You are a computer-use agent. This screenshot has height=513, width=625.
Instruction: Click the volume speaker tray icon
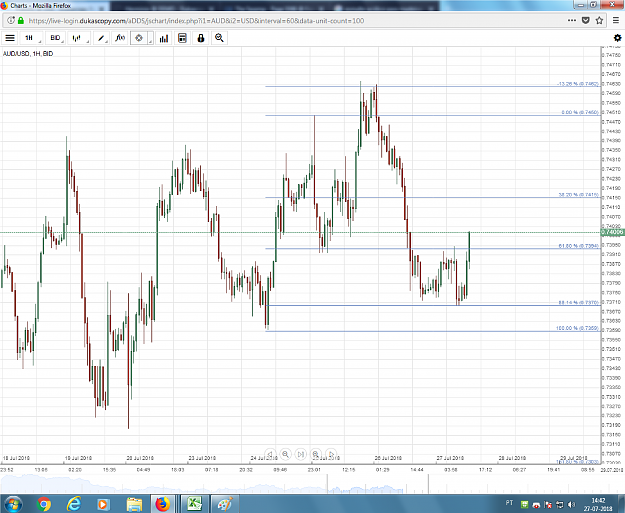coord(572,505)
